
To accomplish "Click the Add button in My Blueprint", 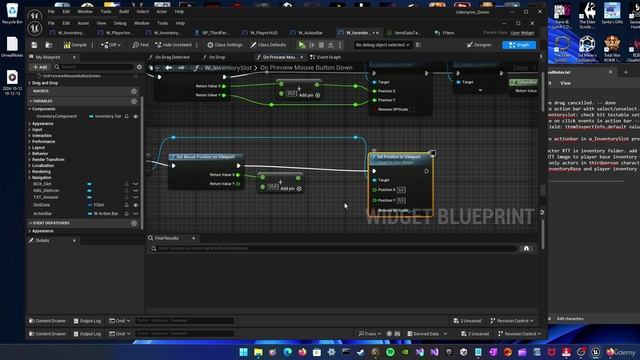I will click(40, 67).
